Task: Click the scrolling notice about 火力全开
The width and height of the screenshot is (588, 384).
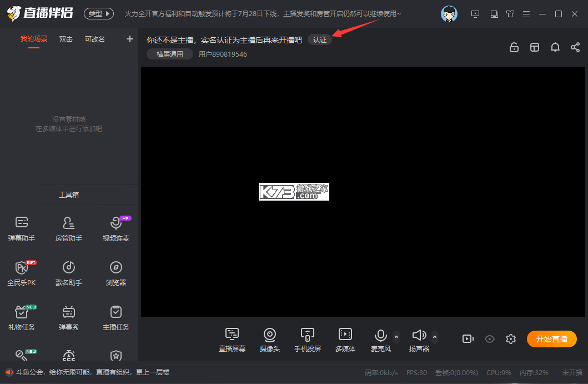Action: click(263, 14)
